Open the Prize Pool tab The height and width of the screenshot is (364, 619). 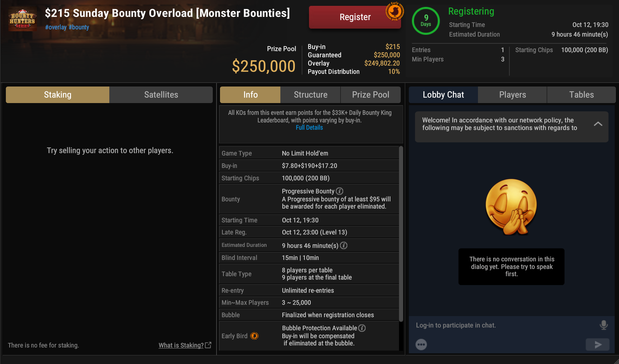pyautogui.click(x=371, y=95)
